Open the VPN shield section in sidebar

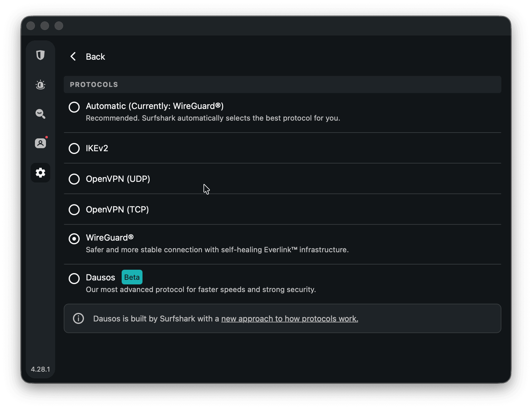coord(40,55)
